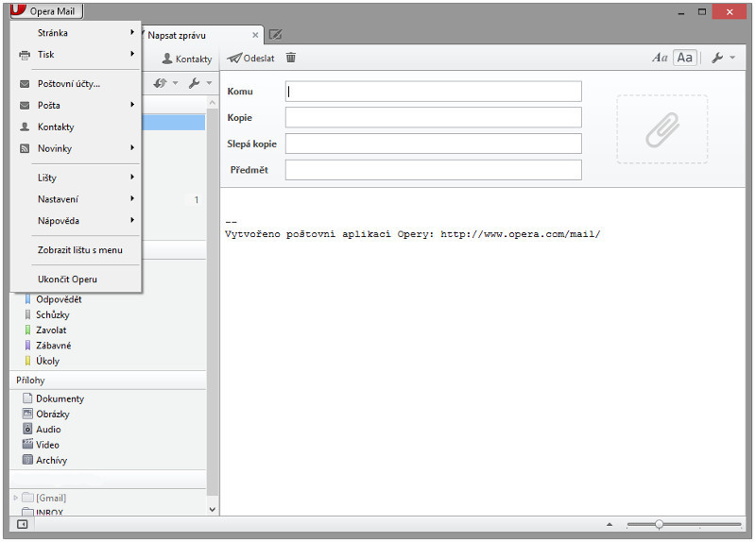
Task: Close the Napsat zprávu tab
Action: point(255,35)
